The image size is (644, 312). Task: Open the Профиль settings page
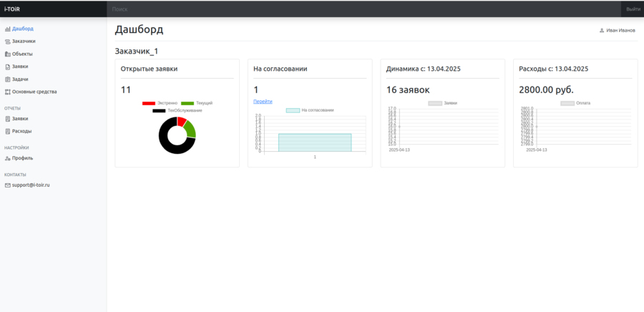tap(23, 158)
